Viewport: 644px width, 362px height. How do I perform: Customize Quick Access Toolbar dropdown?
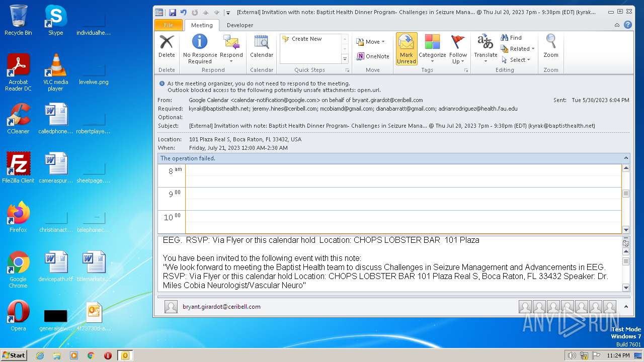(x=228, y=12)
